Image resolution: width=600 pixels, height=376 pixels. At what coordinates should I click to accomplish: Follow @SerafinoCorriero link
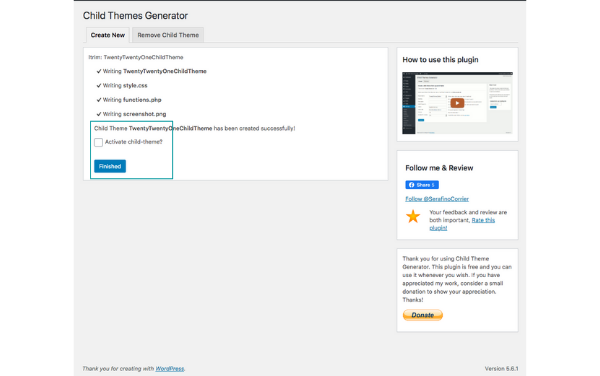437,199
